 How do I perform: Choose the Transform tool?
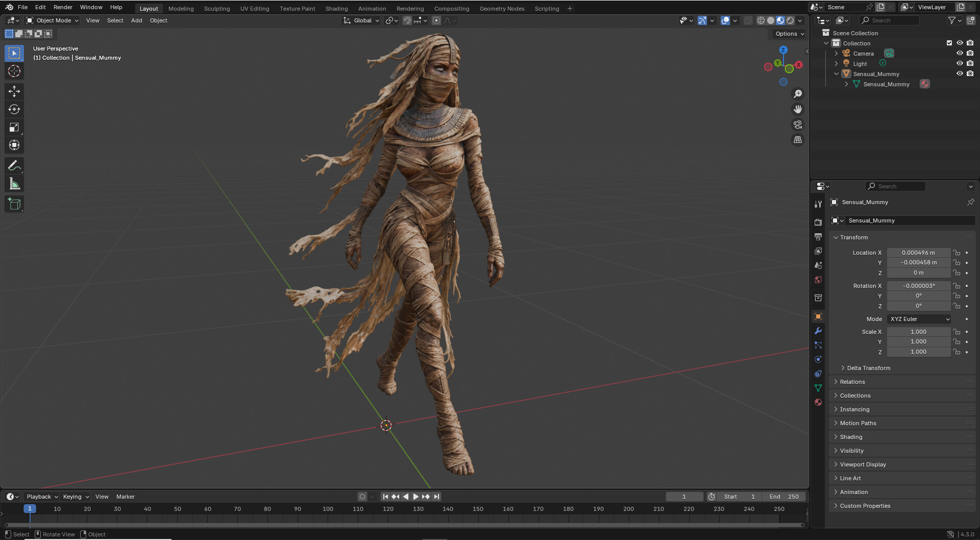click(14, 145)
